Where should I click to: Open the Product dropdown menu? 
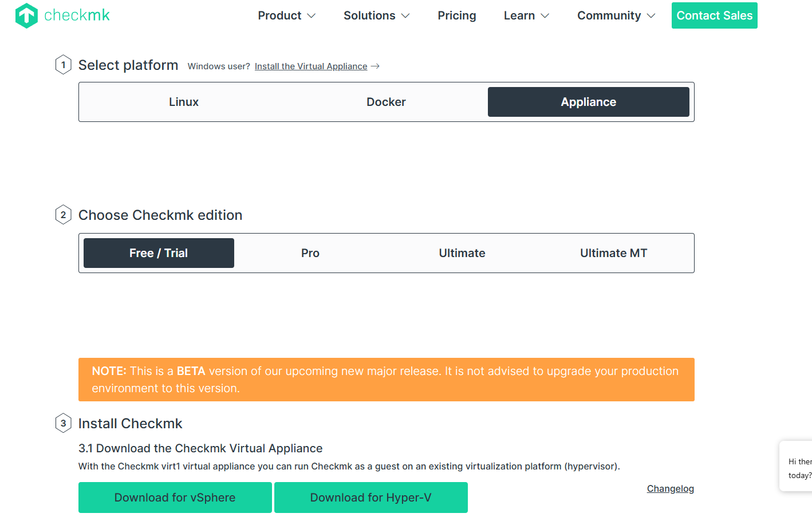point(287,15)
